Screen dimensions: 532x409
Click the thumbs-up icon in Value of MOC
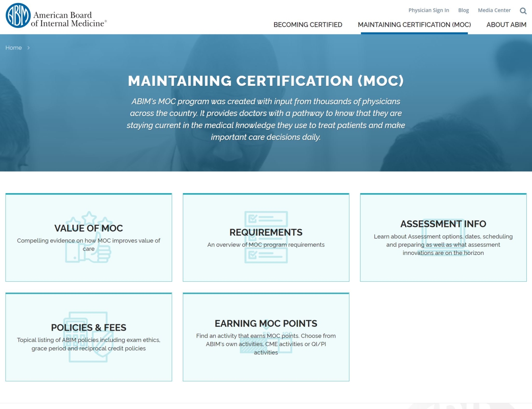[x=88, y=237]
